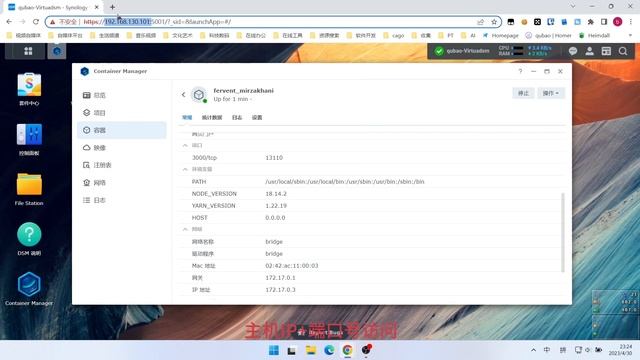The image size is (640, 360).
Task: Select 映像 Image in sidebar
Action: [x=122, y=148]
